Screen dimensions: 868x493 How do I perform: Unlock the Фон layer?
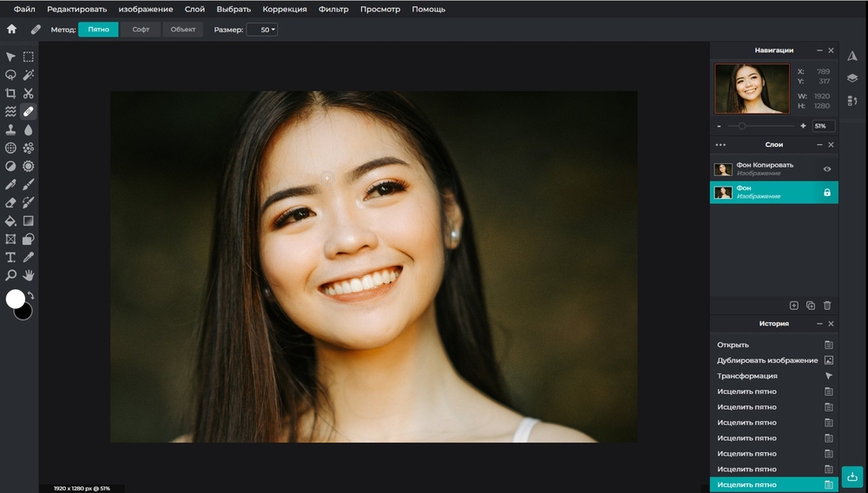pyautogui.click(x=827, y=193)
